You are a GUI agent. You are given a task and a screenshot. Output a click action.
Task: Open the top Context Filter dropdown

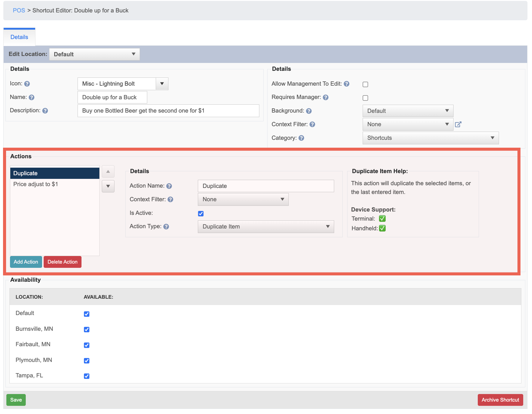[408, 124]
